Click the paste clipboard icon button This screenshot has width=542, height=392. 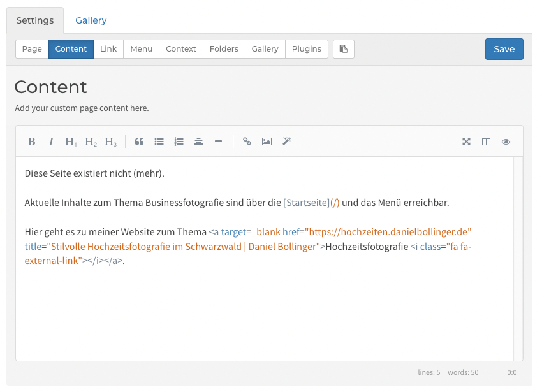click(343, 49)
